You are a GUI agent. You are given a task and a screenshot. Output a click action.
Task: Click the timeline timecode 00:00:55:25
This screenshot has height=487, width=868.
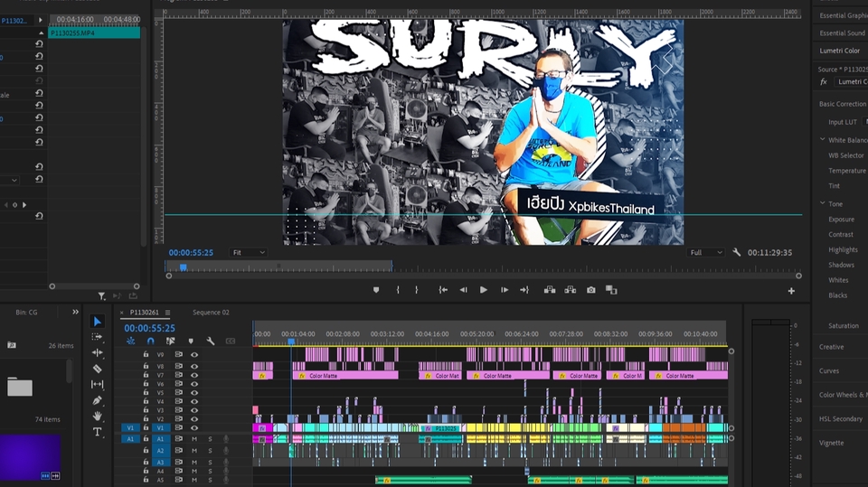click(149, 328)
